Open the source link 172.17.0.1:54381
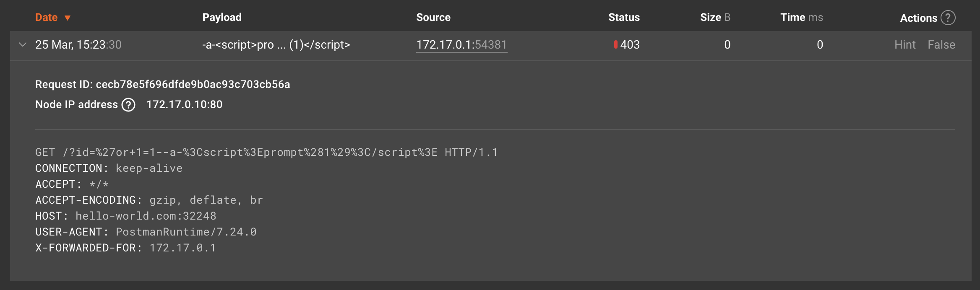 tap(461, 44)
